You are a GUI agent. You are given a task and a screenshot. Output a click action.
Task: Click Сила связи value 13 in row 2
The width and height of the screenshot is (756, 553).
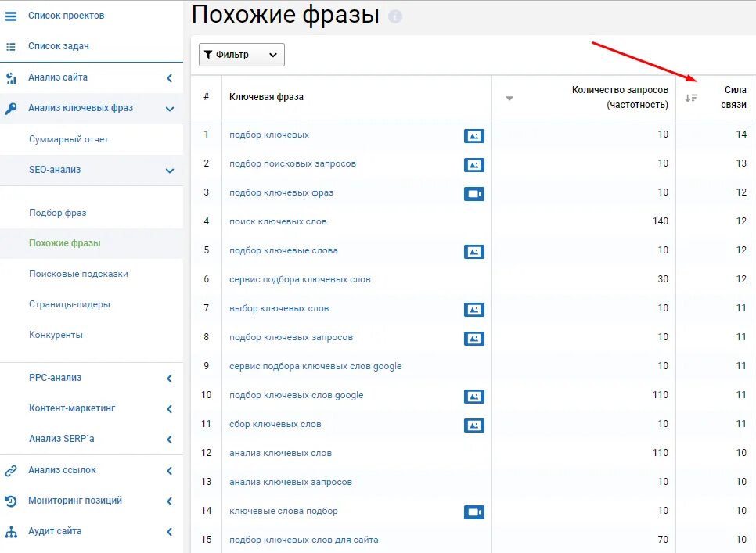coord(741,163)
